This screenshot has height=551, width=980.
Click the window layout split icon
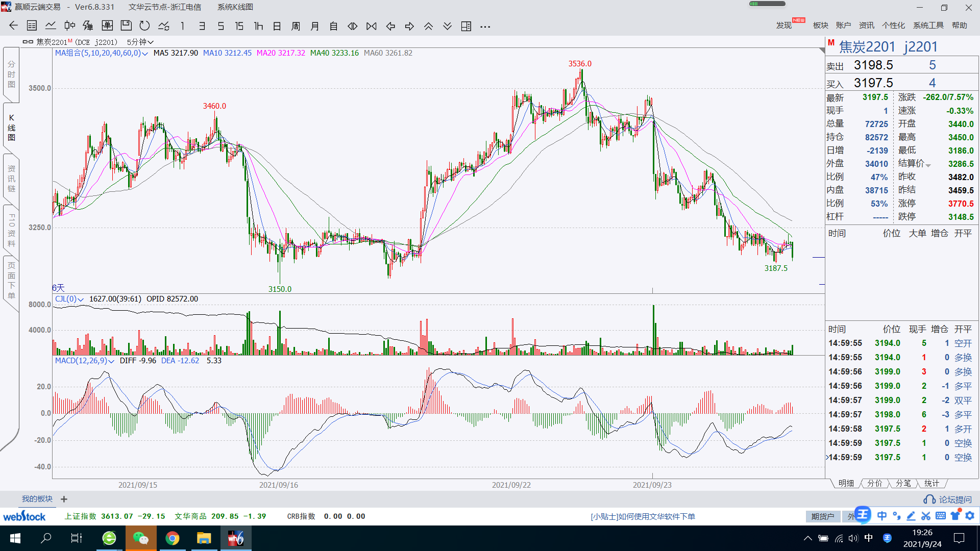tap(466, 26)
